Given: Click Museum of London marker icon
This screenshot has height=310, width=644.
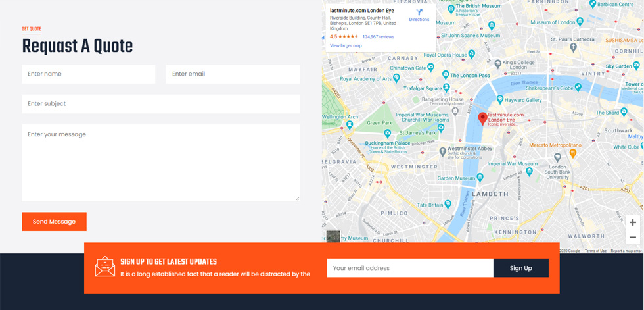Looking at the screenshot, I should [x=580, y=21].
